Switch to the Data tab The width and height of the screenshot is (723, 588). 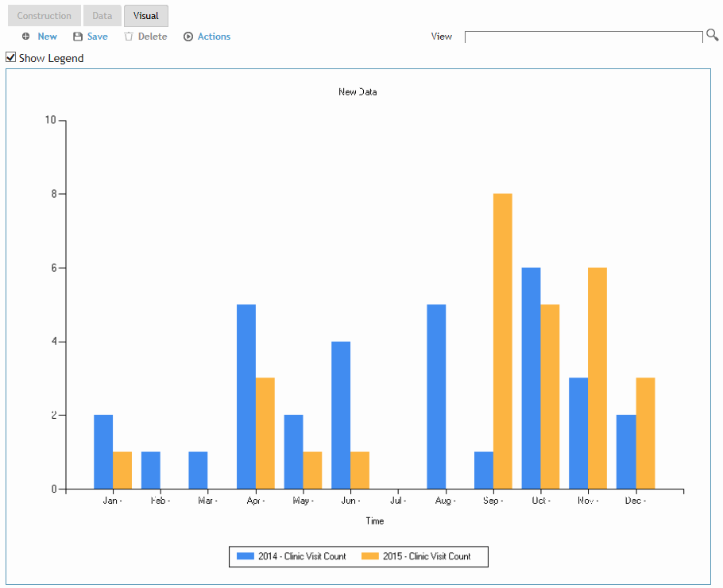[x=102, y=16]
